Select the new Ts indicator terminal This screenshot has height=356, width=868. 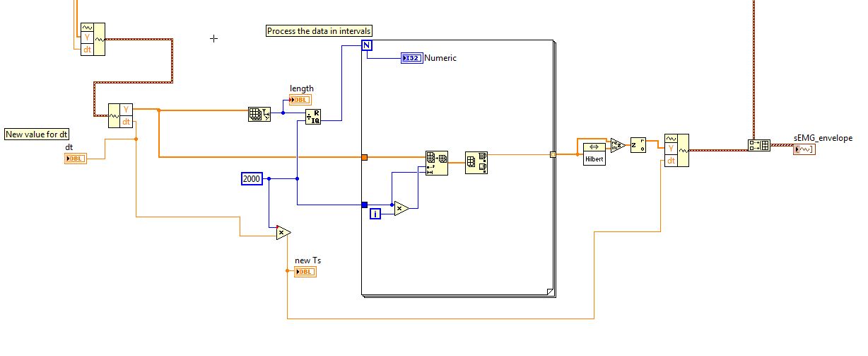(305, 272)
